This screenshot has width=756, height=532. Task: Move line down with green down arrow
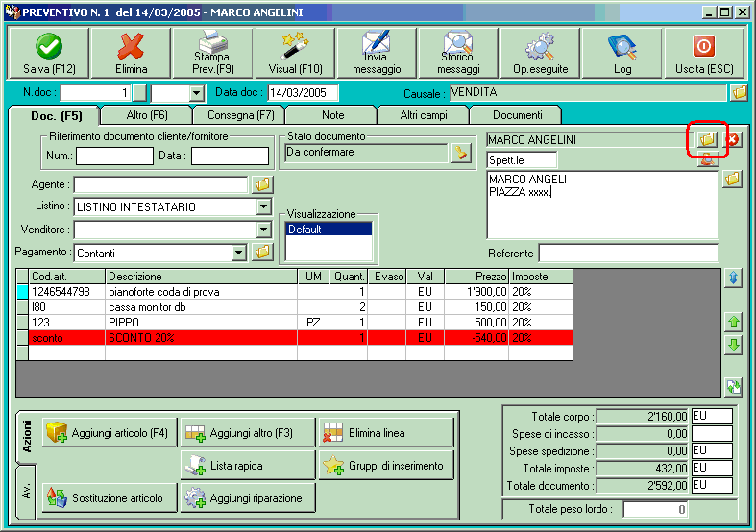tap(733, 345)
